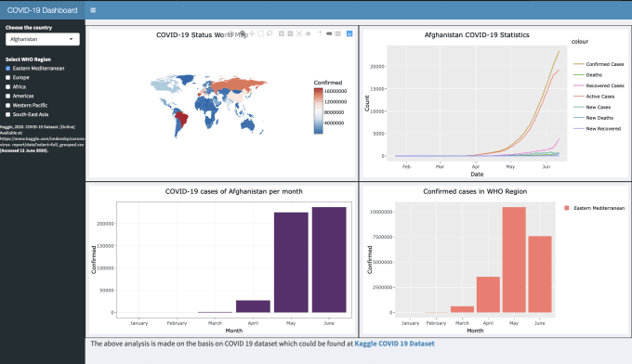Check the Europe region checkbox
This screenshot has width=632, height=364.
[7, 78]
